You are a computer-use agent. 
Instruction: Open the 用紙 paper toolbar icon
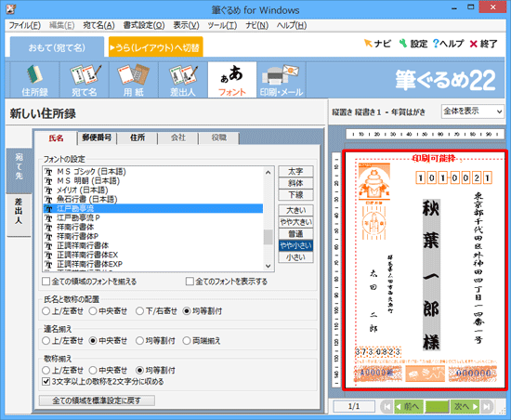point(134,80)
